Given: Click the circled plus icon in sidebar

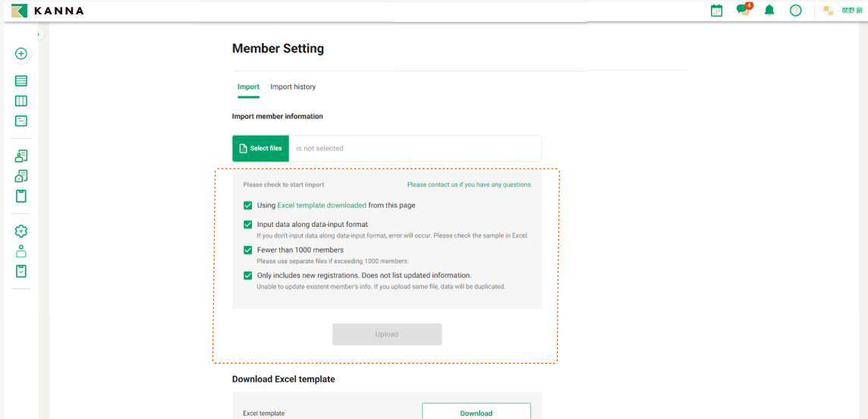Looking at the screenshot, I should (x=21, y=54).
